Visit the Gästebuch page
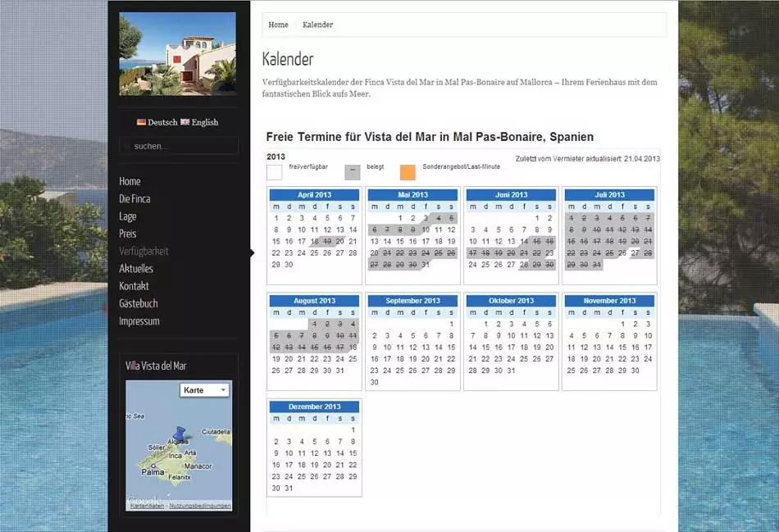This screenshot has height=532, width=779. tap(139, 303)
